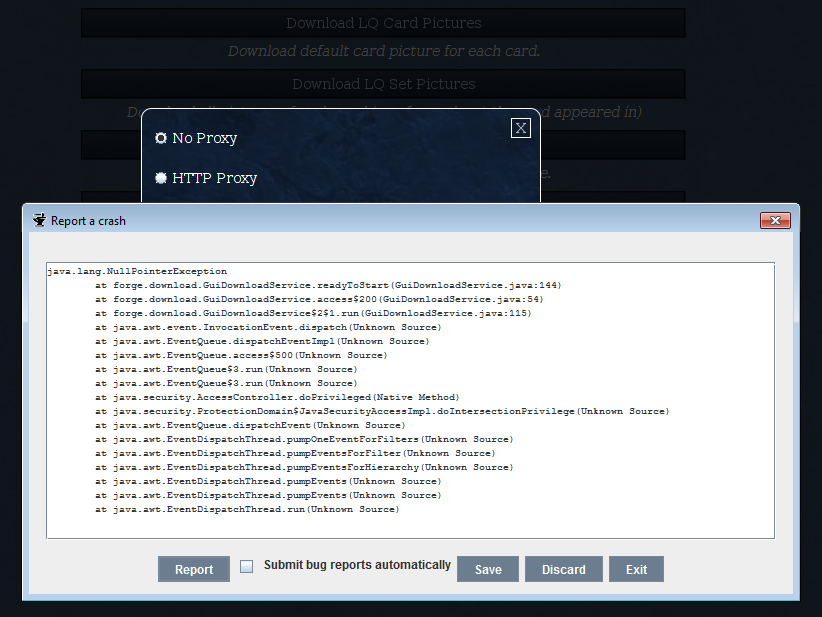
Task: Click the InvocationEvent.dispatch stack trace line
Action: click(267, 327)
